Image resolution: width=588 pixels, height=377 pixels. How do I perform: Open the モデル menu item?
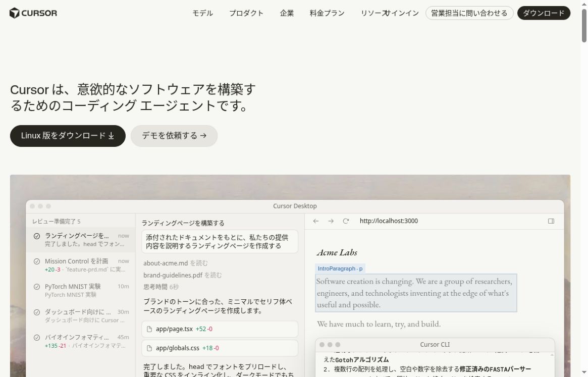(202, 13)
